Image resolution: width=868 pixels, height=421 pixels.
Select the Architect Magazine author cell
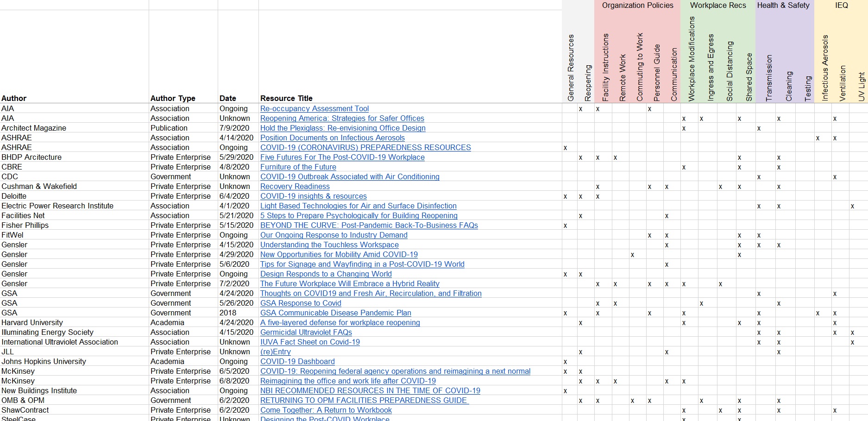pyautogui.click(x=34, y=128)
